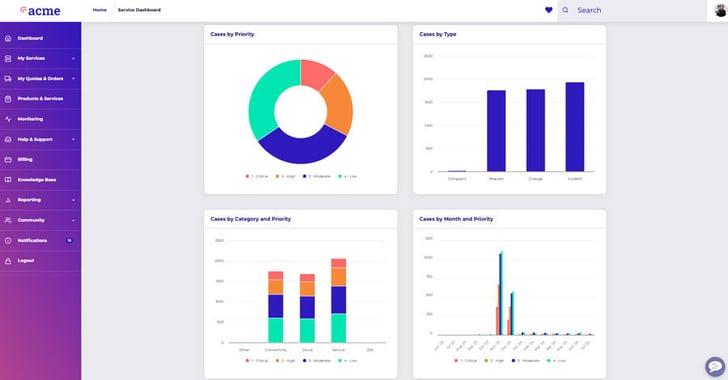The width and height of the screenshot is (728, 380).
Task: Toggle High legend in Cases by Category chart
Action: 285,360
